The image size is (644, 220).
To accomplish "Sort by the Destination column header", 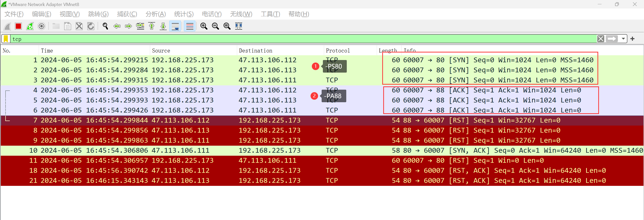I will point(280,50).
